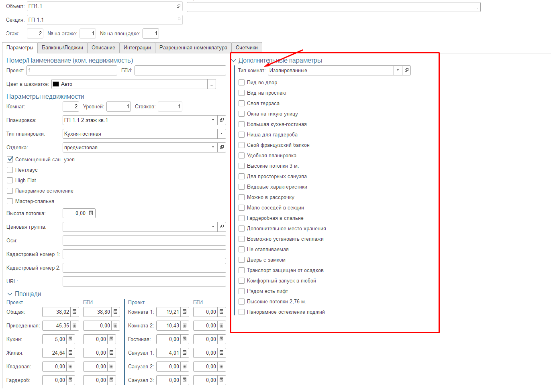Open the Тип комнат linked record icon

[x=406, y=70]
